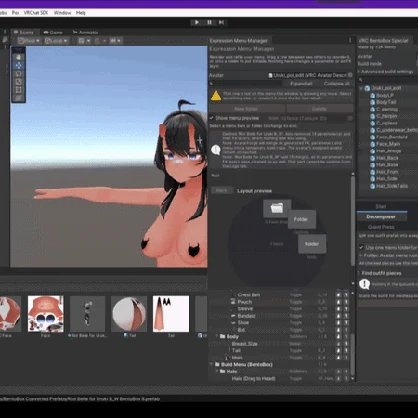418x418 pixels.
Task: Open the object picker beside the Avatar field
Action: (x=350, y=75)
